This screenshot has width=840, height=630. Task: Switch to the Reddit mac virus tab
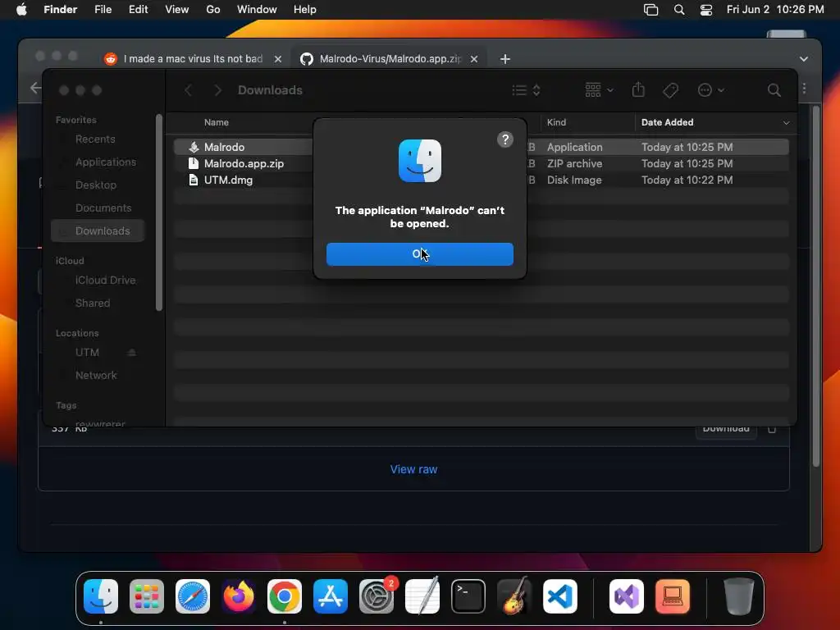[x=193, y=59]
